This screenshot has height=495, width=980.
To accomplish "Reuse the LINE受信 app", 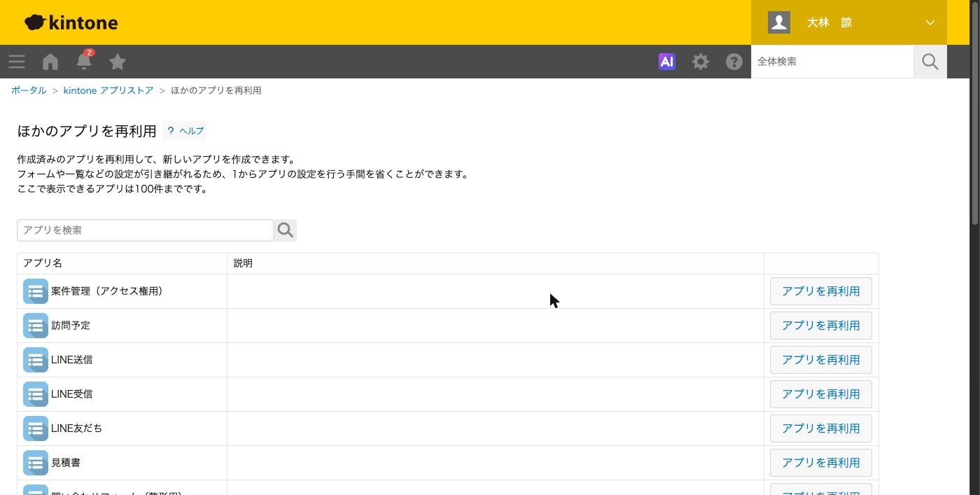I will coord(821,394).
